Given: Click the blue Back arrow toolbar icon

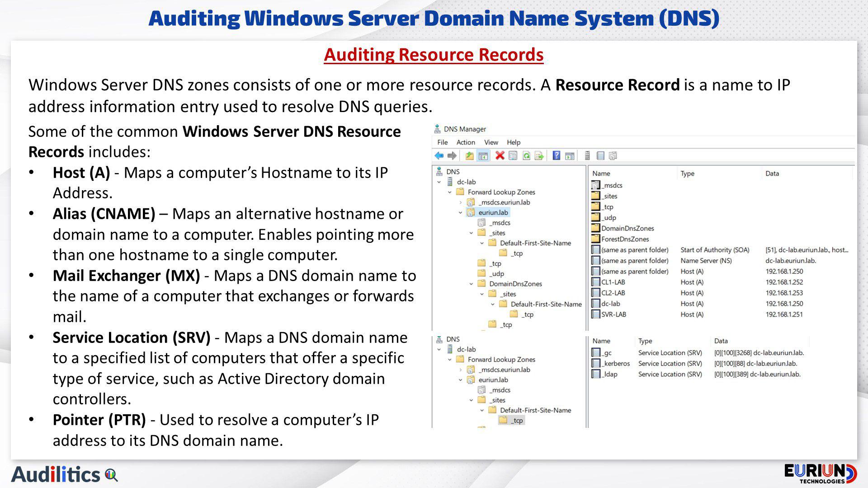Looking at the screenshot, I should coord(439,156).
